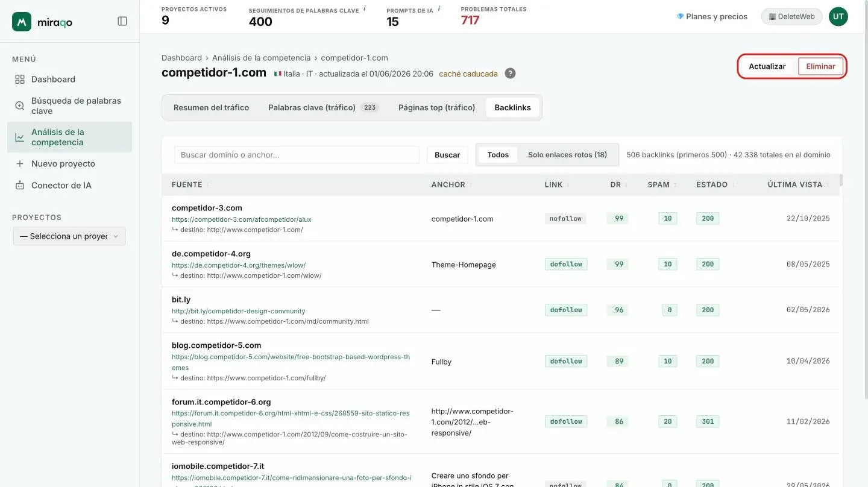This screenshot has width=868, height=487.
Task: Sort by the FUENTE column header
Action: pyautogui.click(x=190, y=184)
